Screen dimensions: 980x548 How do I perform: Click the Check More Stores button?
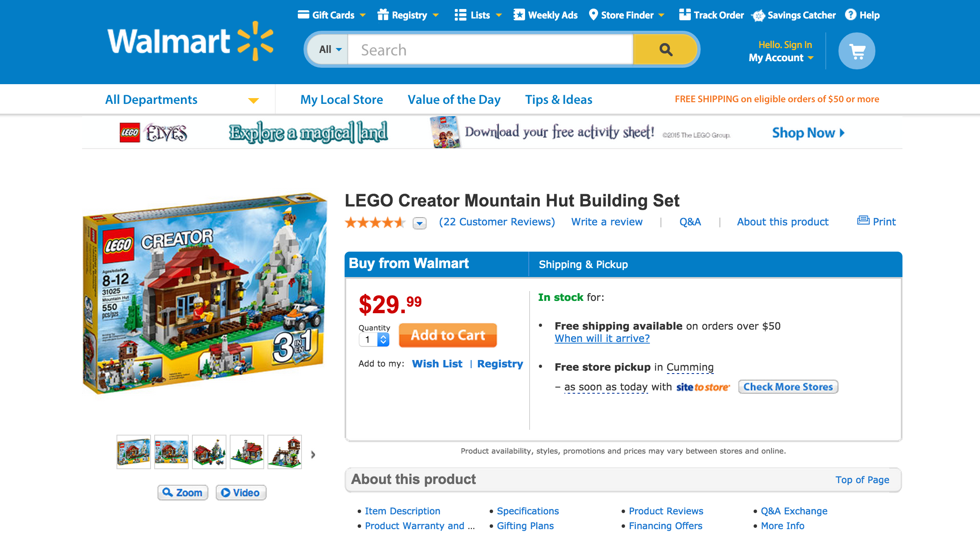788,387
